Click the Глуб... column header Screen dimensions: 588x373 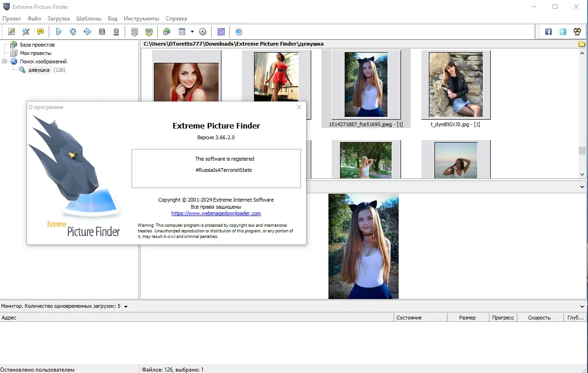pos(575,318)
